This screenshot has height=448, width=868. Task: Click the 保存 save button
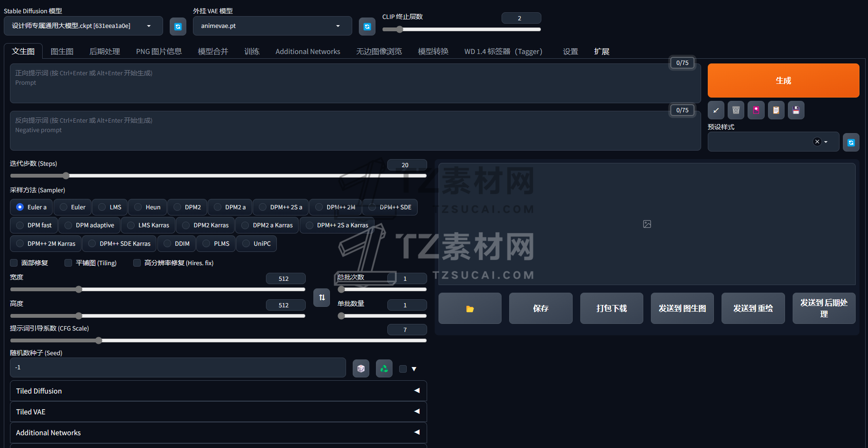coord(541,308)
